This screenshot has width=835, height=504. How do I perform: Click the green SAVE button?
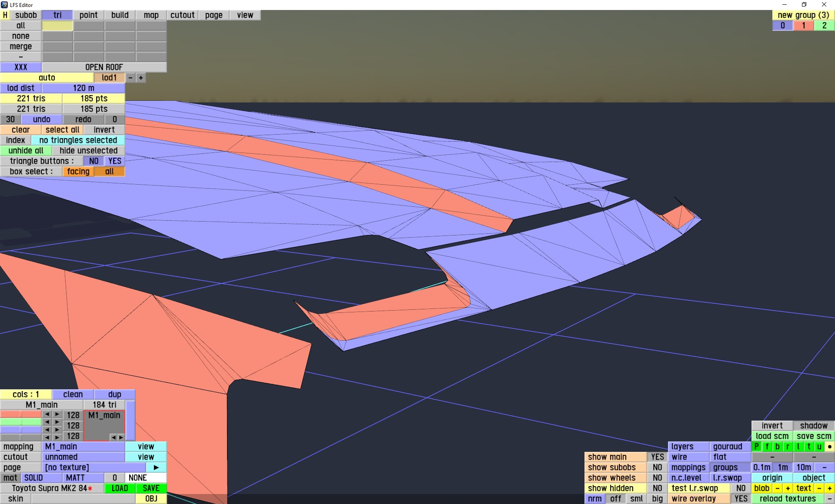(x=151, y=488)
